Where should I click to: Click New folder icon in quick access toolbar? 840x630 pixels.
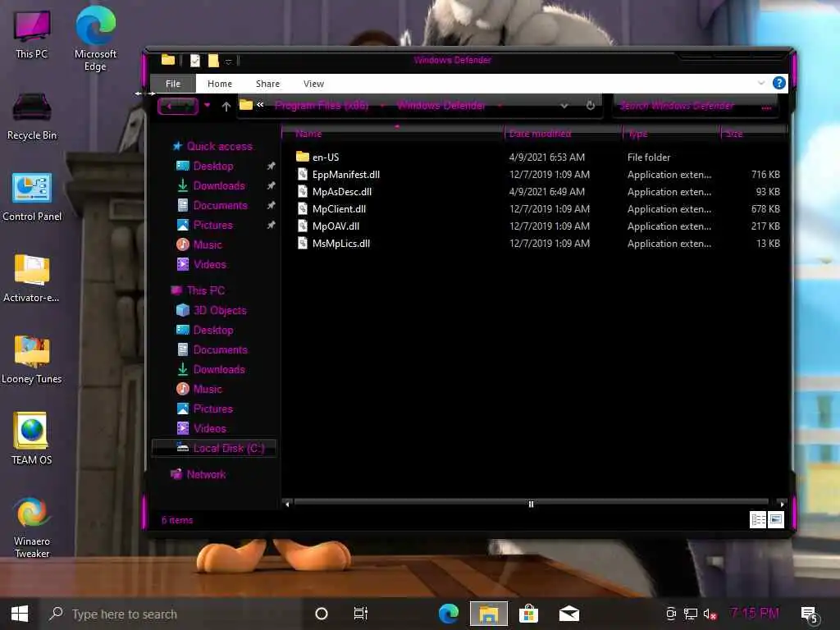(x=213, y=61)
